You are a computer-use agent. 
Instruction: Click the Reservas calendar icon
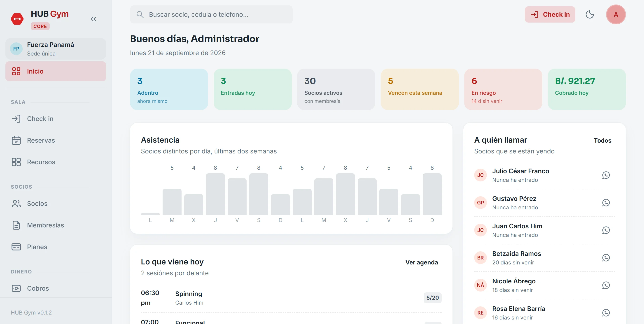16,140
